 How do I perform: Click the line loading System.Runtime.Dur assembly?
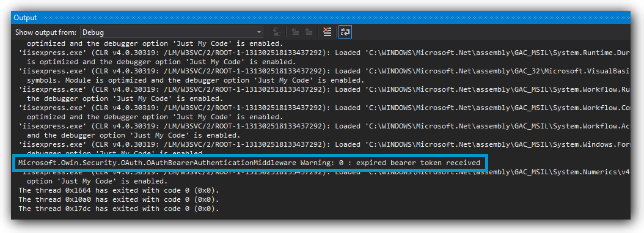pos(324,53)
